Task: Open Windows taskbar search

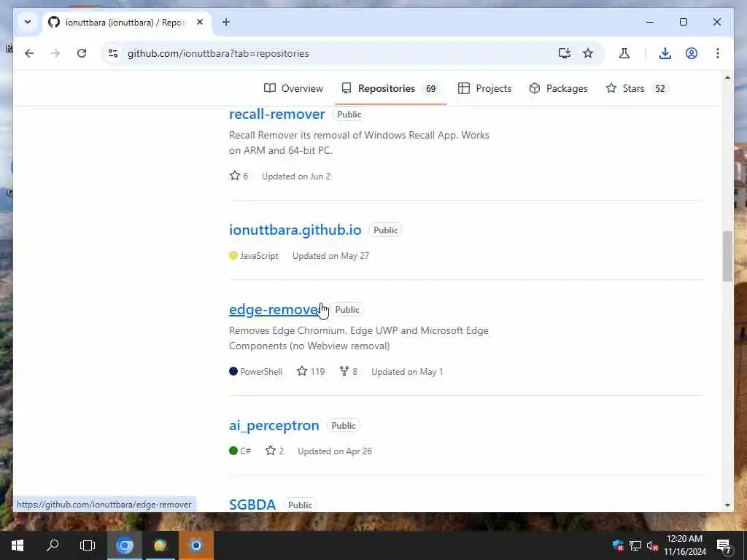Action: click(53, 545)
